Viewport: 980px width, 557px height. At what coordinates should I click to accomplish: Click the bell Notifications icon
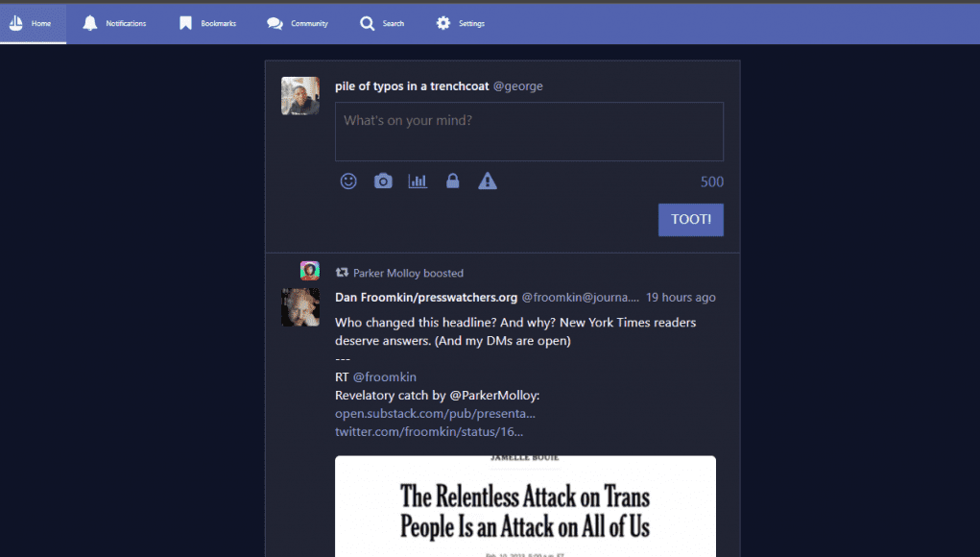click(x=90, y=23)
